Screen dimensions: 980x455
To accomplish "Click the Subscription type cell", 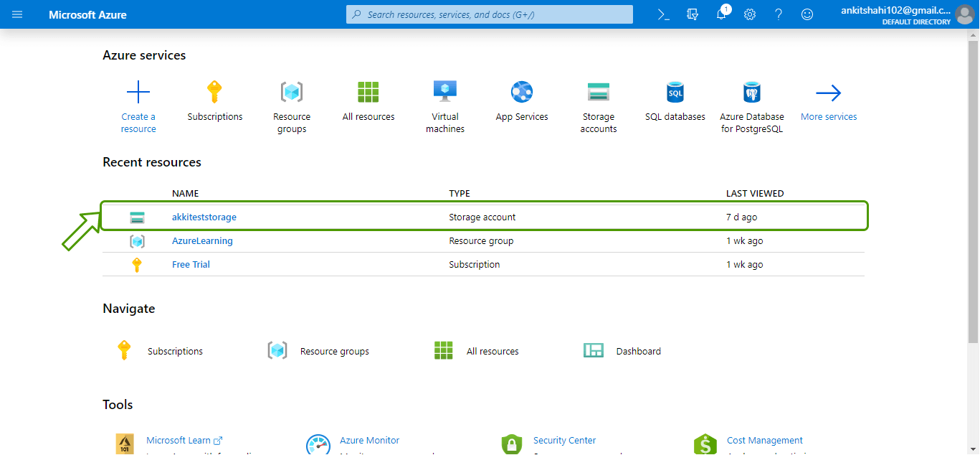I will coord(475,265).
